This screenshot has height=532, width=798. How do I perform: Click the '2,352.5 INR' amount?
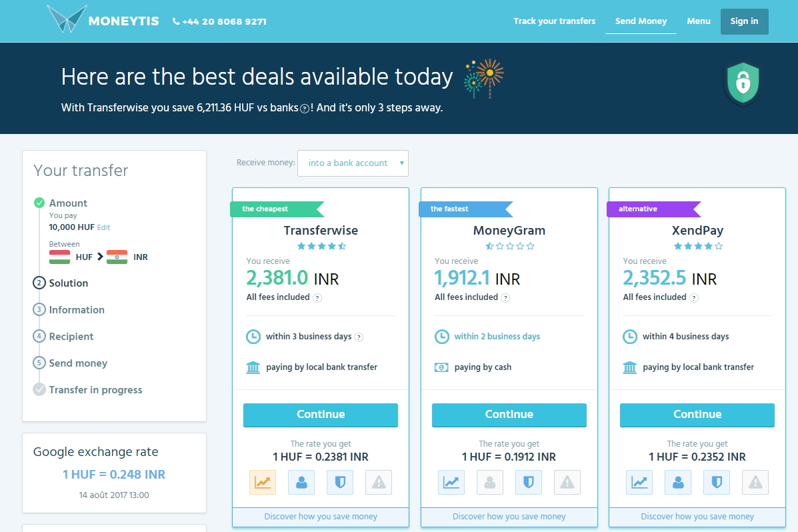670,279
